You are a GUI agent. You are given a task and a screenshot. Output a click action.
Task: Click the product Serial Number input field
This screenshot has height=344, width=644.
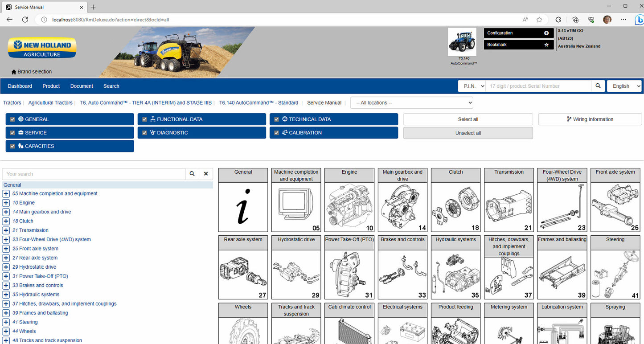point(538,86)
